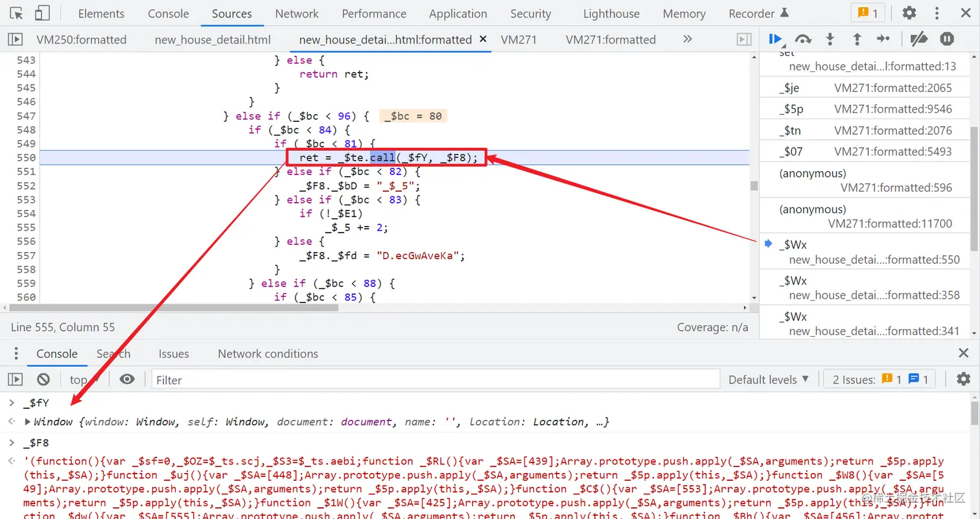Screen dimensions: 980x519
Task: Close the bottom drawer
Action: 964,353
